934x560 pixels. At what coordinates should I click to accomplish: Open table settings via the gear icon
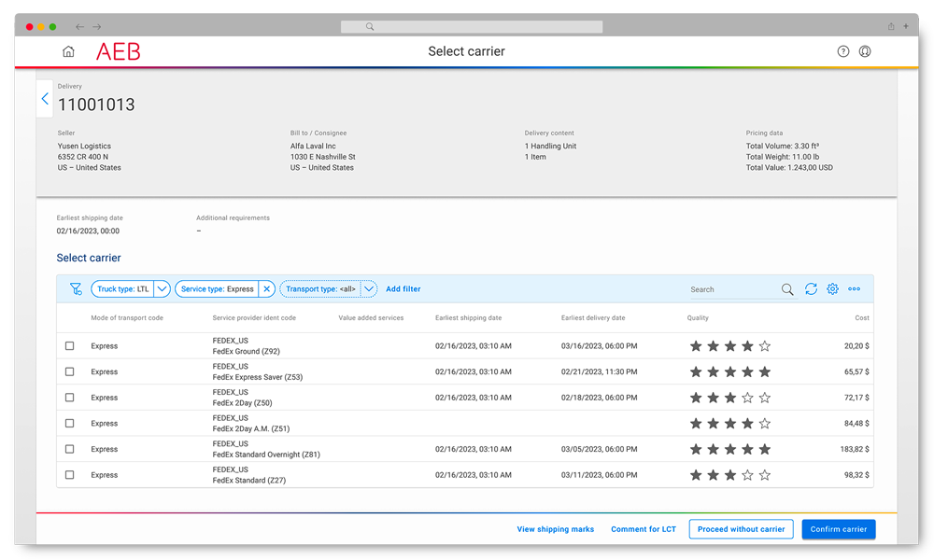pyautogui.click(x=832, y=289)
